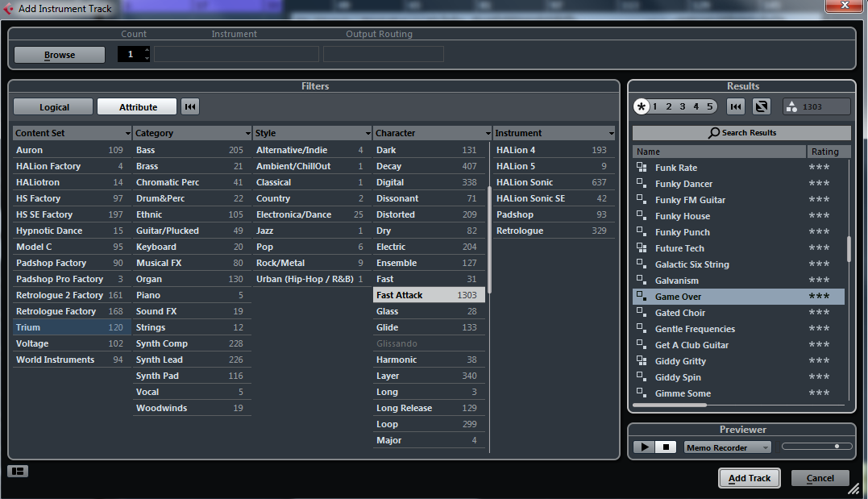Click the Giddy Gritty preset icon
This screenshot has height=499, width=868.
click(x=642, y=360)
